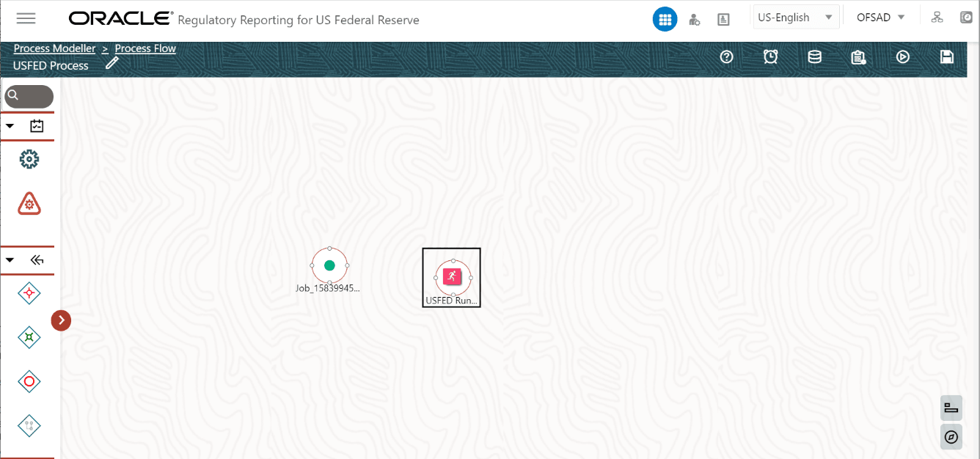Expand the palette with red chevron button

(61, 320)
